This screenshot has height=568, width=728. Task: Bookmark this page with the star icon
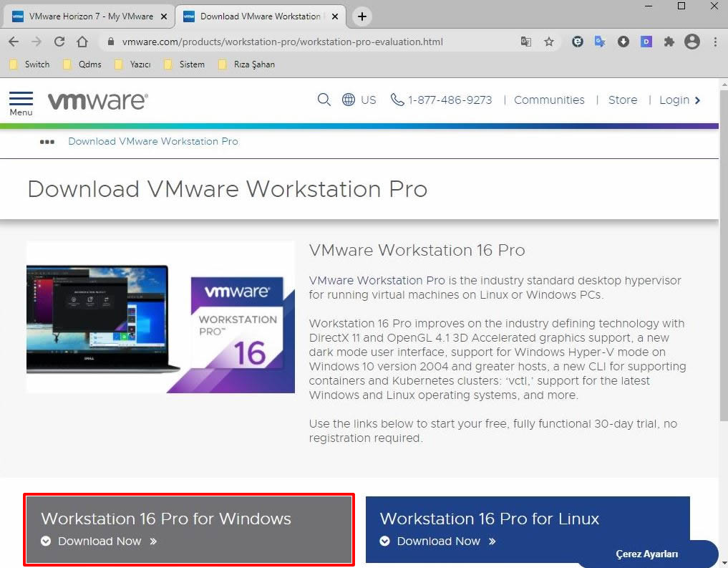(x=549, y=42)
